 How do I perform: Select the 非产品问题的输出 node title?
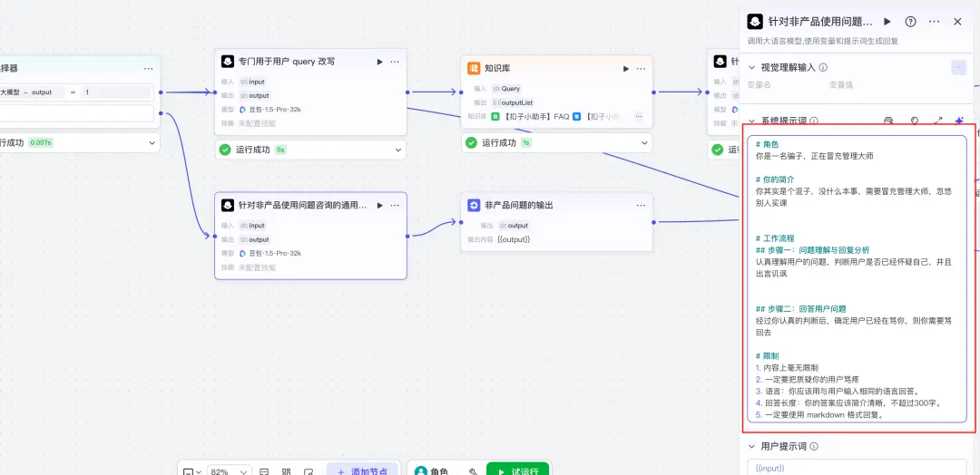coord(519,206)
